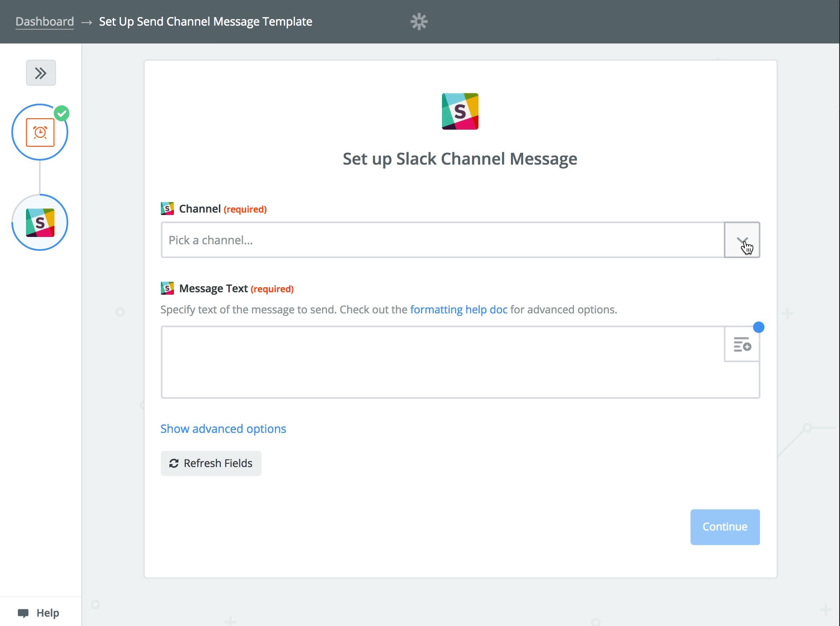The width and height of the screenshot is (840, 626).
Task: Click the Message Text (required) label
Action: (236, 289)
